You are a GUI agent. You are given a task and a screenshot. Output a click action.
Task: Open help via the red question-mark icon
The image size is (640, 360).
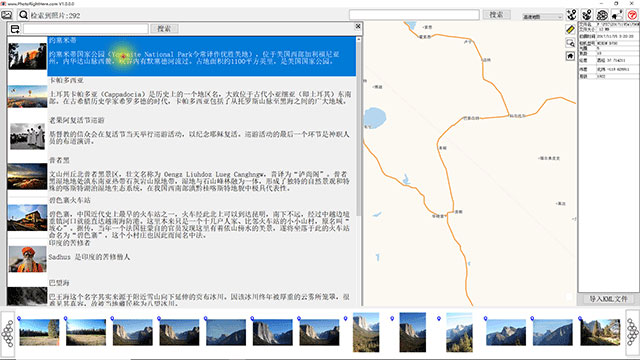click(x=632, y=15)
